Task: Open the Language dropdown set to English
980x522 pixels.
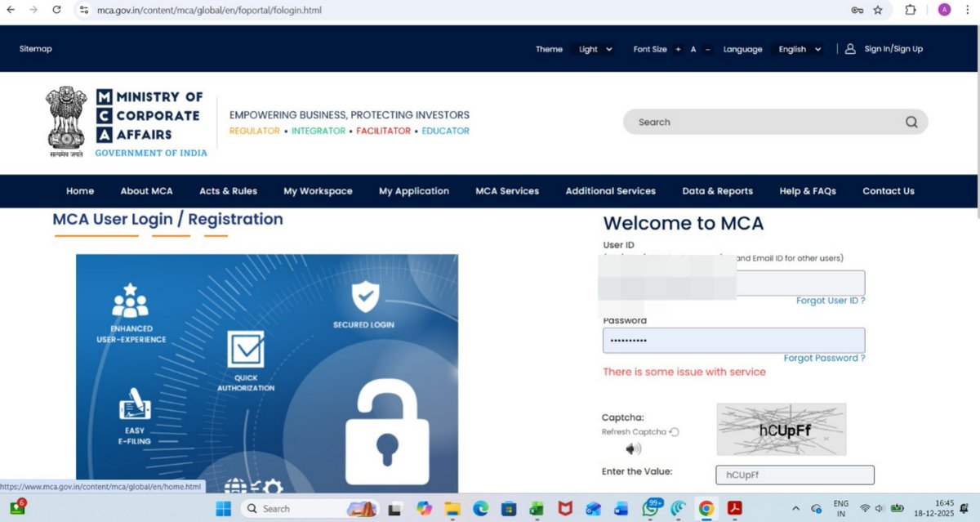Action: [x=799, y=49]
